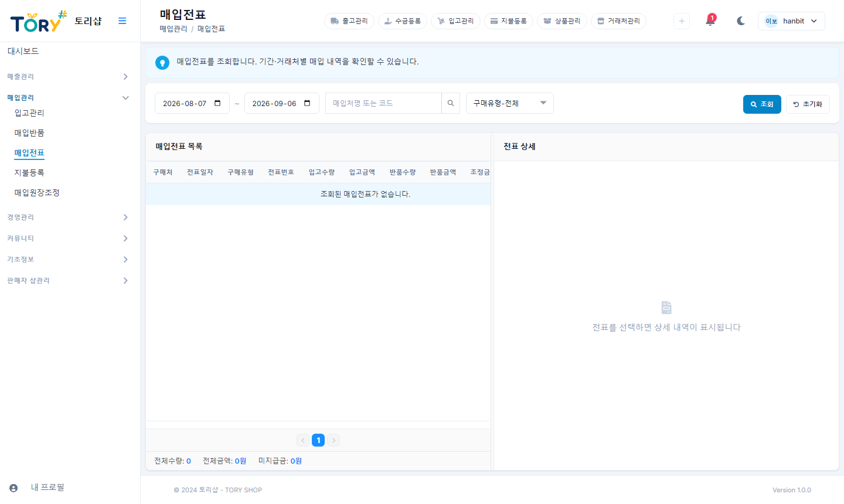Viewport: 844px width, 504px height.
Task: Open 지불등록 shortcut in top bar
Action: (x=508, y=21)
